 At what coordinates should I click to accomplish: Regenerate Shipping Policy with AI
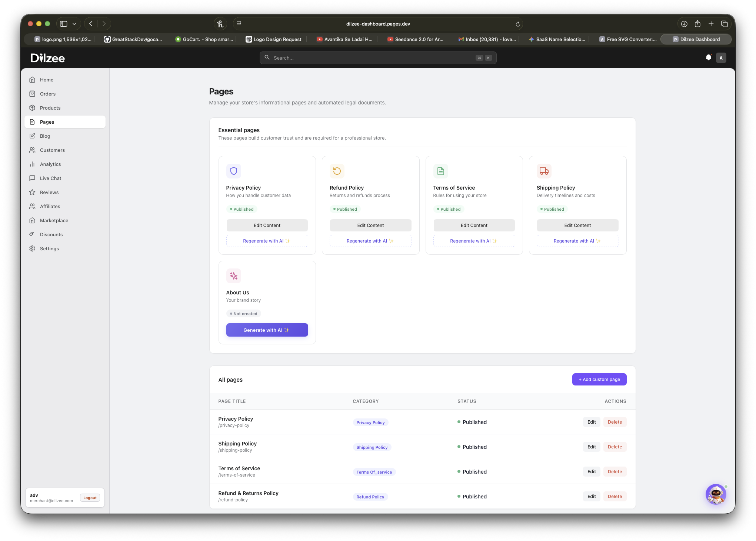coord(577,241)
